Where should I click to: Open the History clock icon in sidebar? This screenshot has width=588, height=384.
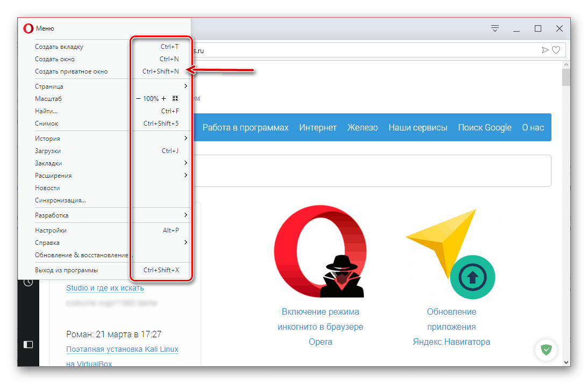point(28,282)
